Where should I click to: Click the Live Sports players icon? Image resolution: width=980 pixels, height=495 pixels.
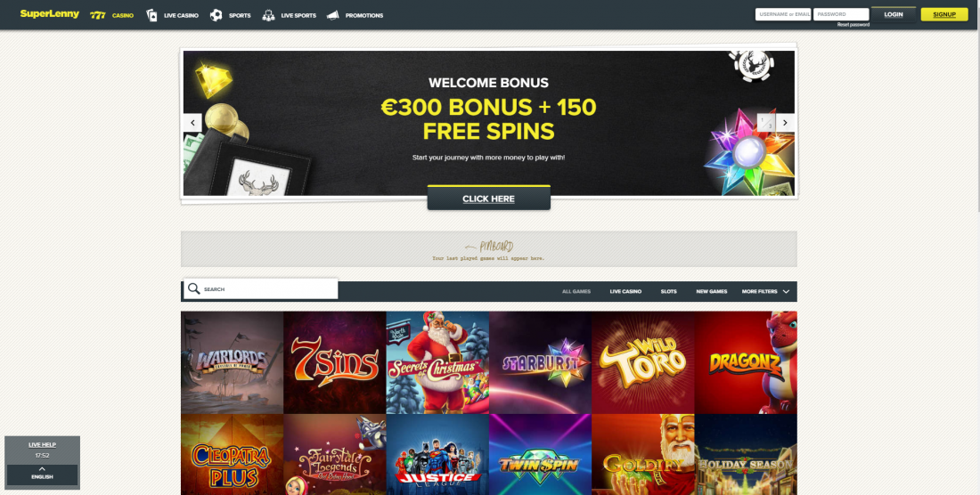click(268, 15)
